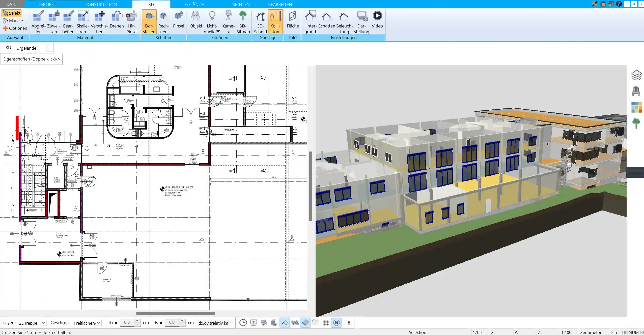The width and height of the screenshot is (644, 335).
Task: Open the furniture catalog chair icon in sidebar
Action: [636, 91]
